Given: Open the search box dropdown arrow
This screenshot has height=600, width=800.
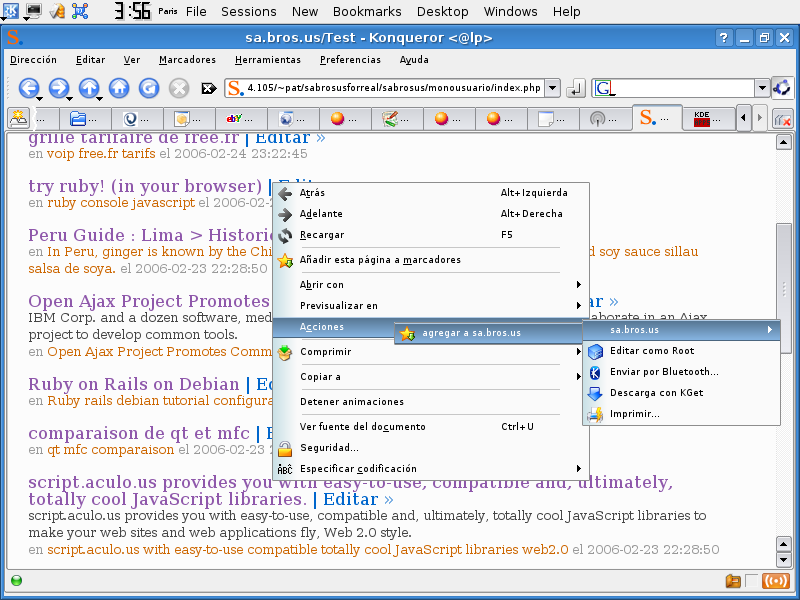Looking at the screenshot, I should pyautogui.click(x=762, y=88).
